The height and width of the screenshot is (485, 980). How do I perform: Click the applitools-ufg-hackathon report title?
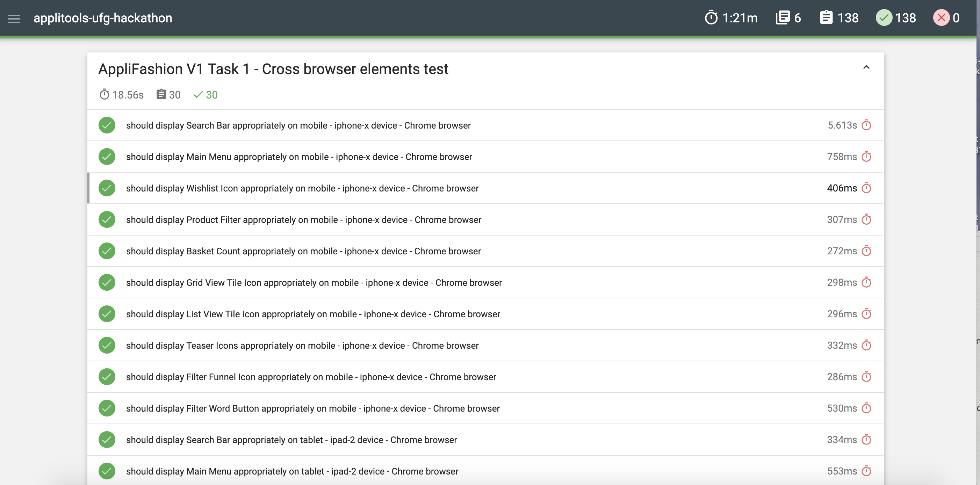coord(103,18)
